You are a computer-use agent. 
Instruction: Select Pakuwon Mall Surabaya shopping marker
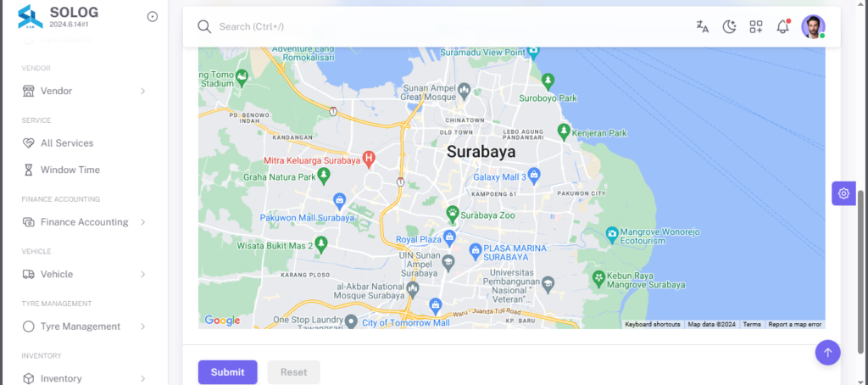[339, 200]
